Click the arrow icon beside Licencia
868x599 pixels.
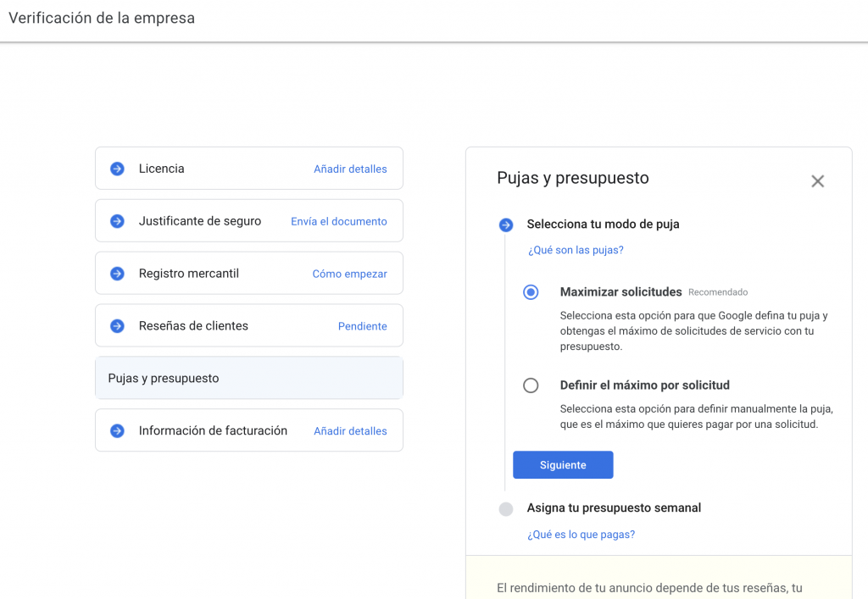[117, 169]
